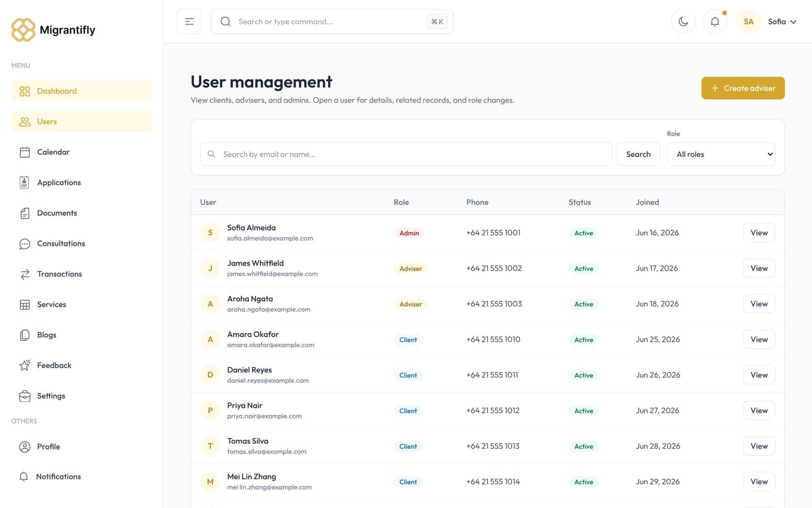Click phone number +64 21 555 1003

pyautogui.click(x=494, y=304)
